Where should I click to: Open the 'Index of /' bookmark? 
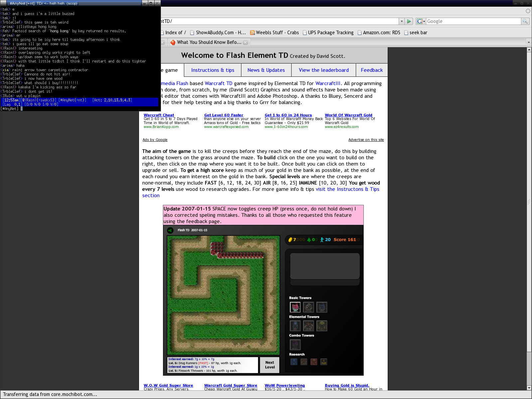pyautogui.click(x=173, y=33)
